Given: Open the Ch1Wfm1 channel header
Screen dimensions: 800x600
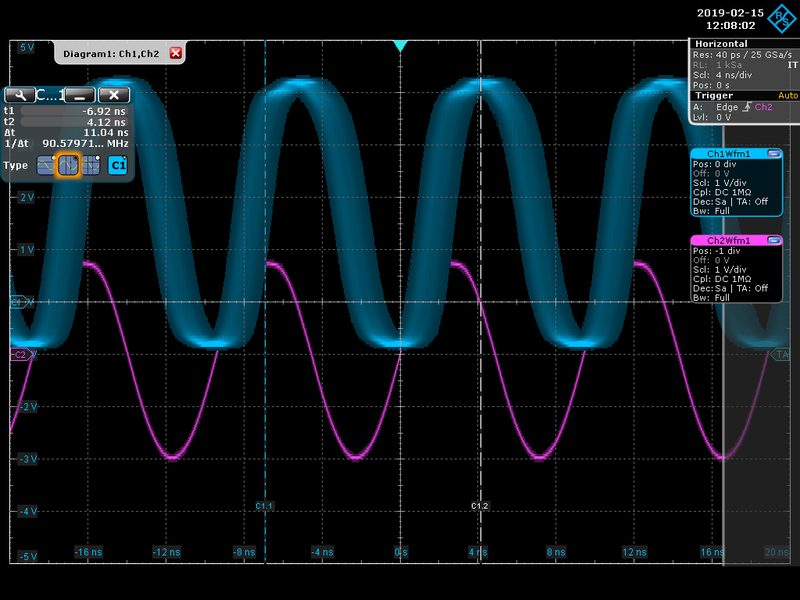Looking at the screenshot, I should coord(728,154).
